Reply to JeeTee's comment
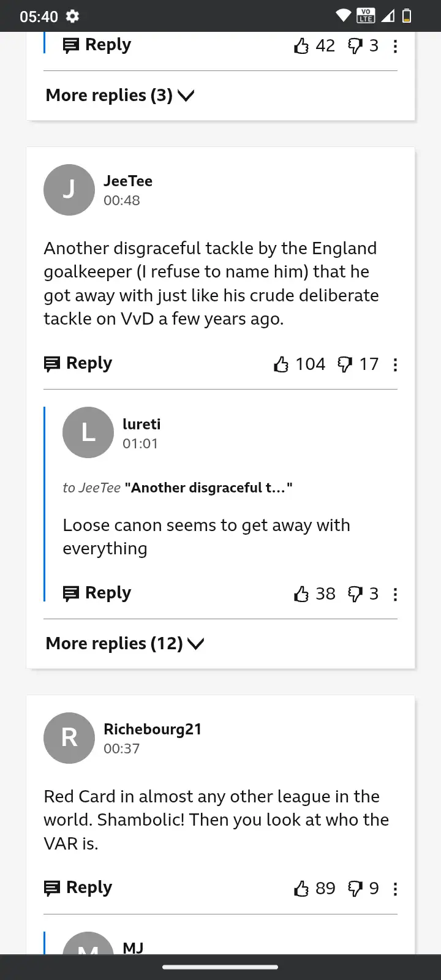 point(78,363)
